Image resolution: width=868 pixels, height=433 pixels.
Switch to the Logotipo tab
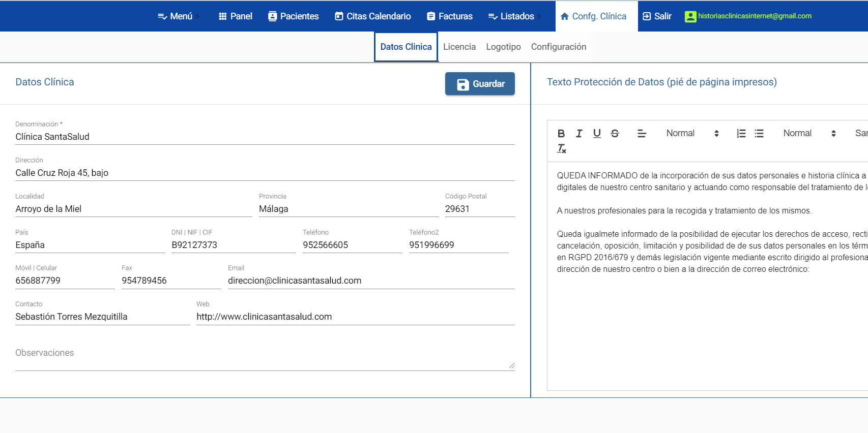(503, 47)
